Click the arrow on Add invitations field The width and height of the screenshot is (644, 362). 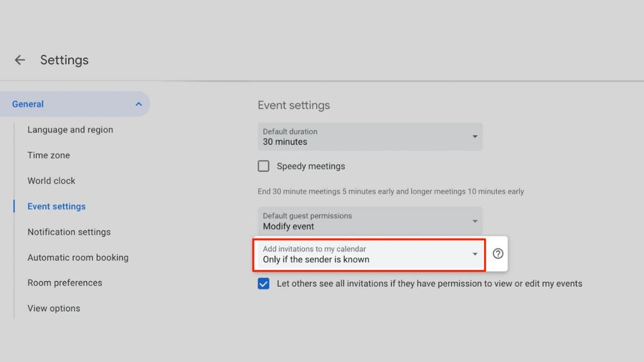474,254
